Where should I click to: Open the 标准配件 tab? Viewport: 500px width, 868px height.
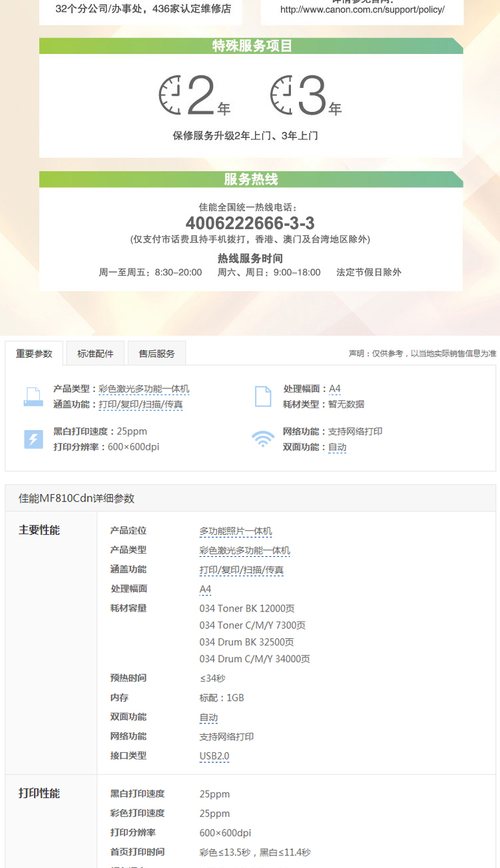click(x=95, y=354)
